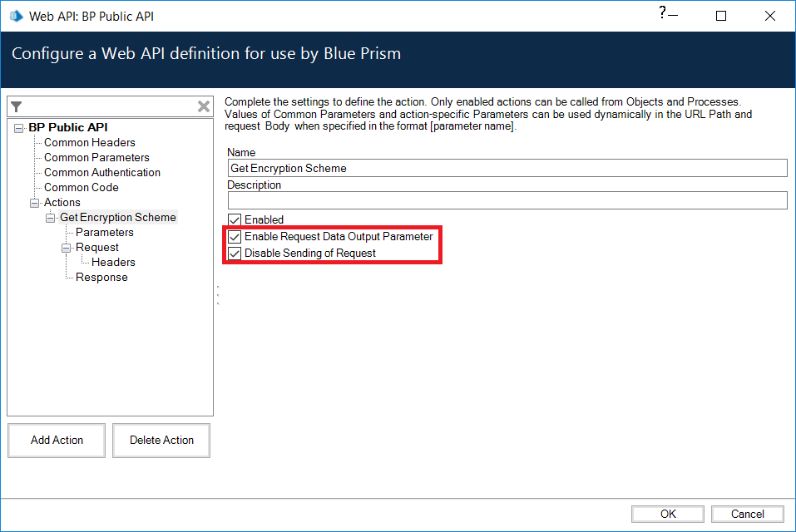This screenshot has width=796, height=532.
Task: Open Common Authentication settings
Action: pos(101,173)
